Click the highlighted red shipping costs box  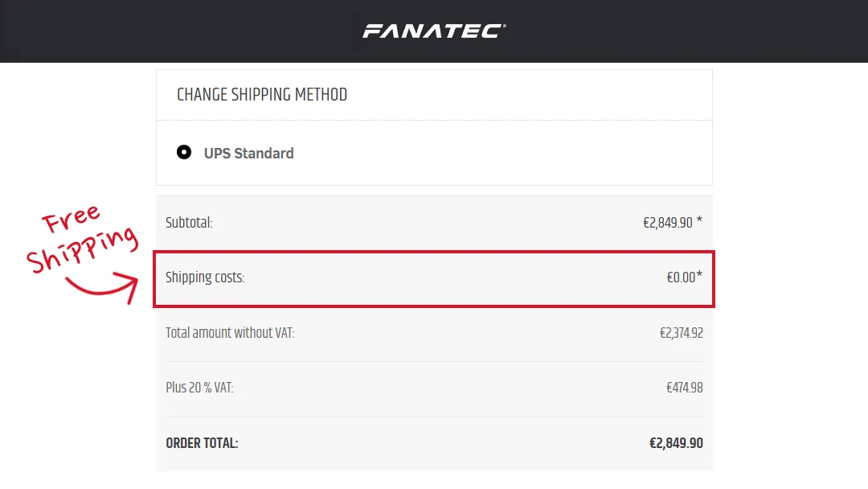(434, 279)
